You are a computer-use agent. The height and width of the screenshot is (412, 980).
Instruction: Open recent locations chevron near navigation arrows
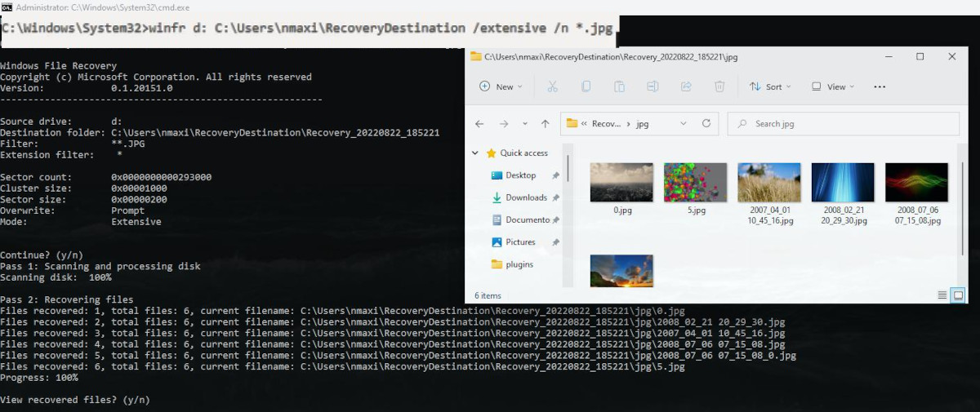coord(524,124)
